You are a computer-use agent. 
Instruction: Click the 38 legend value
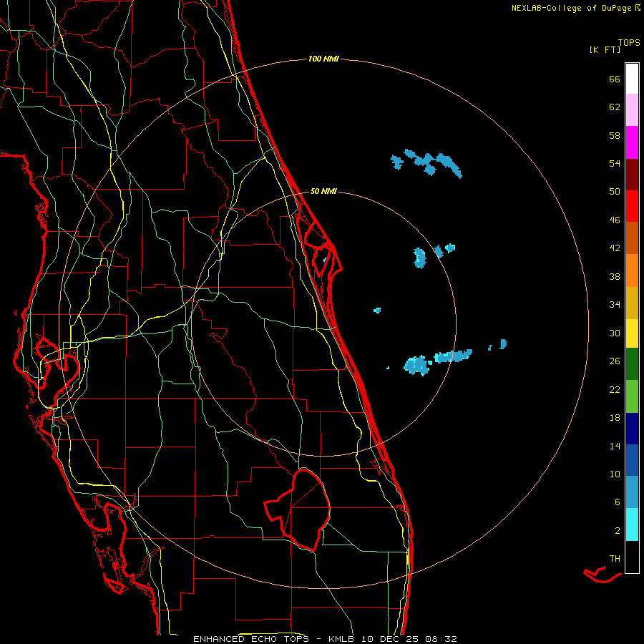tap(615, 276)
